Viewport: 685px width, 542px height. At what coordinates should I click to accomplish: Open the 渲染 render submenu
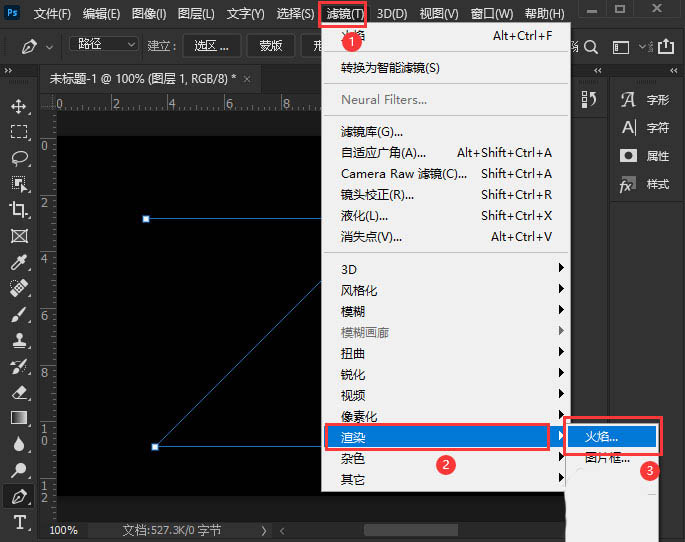[445, 437]
